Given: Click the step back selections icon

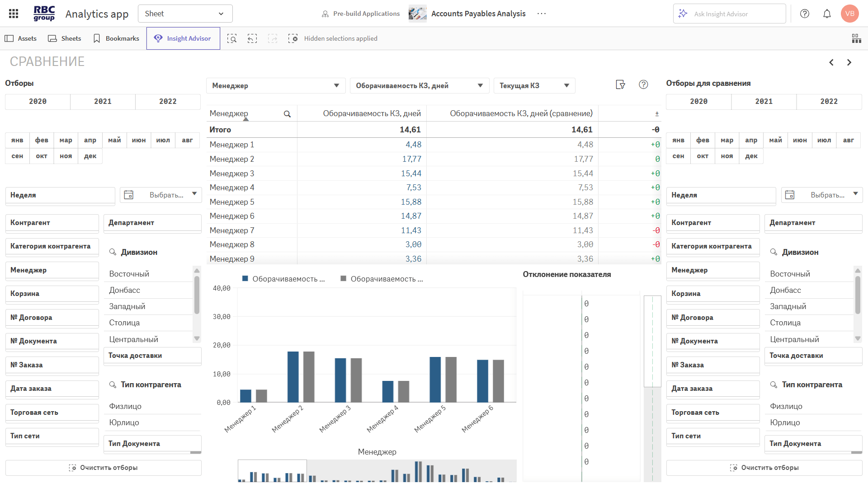Looking at the screenshot, I should pos(252,38).
